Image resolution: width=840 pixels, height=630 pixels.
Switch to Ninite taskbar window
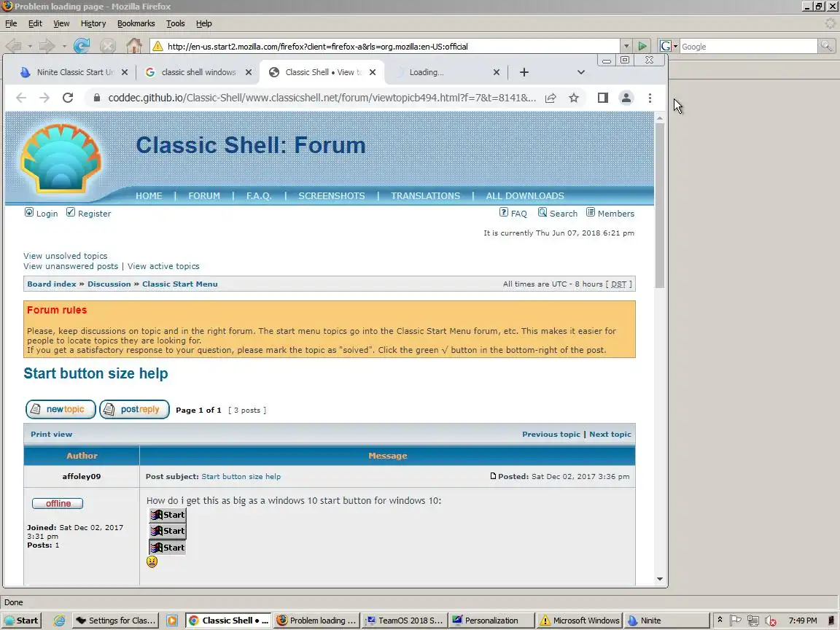click(666, 621)
